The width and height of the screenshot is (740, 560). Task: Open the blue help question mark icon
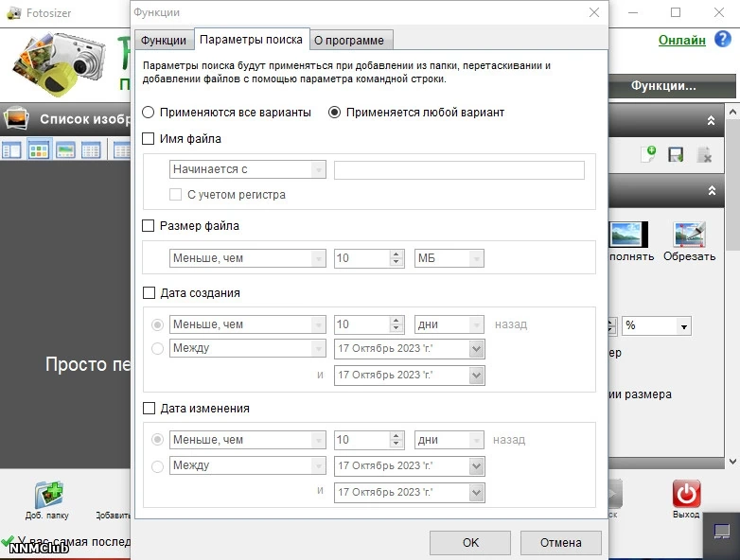tap(723, 39)
